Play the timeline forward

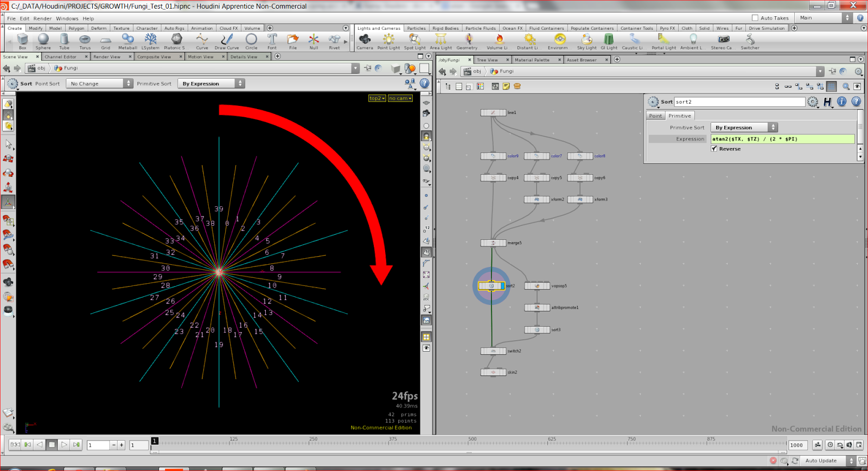(x=64, y=444)
